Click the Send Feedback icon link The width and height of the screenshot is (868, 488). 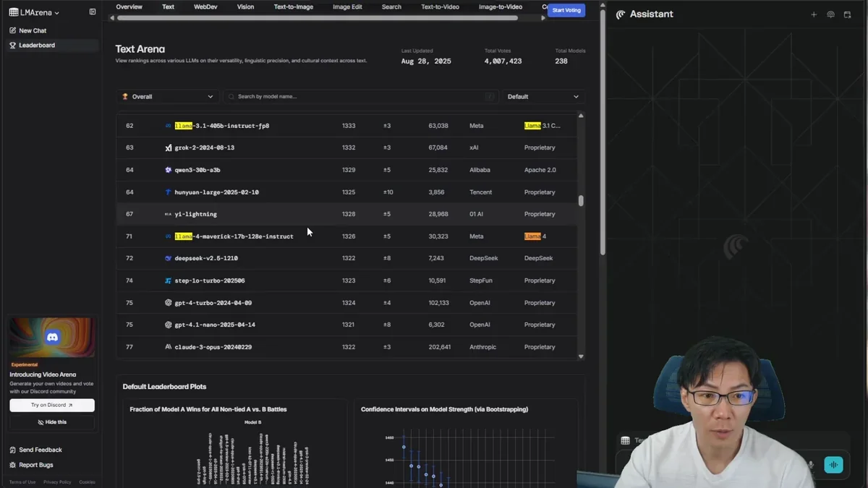12,450
